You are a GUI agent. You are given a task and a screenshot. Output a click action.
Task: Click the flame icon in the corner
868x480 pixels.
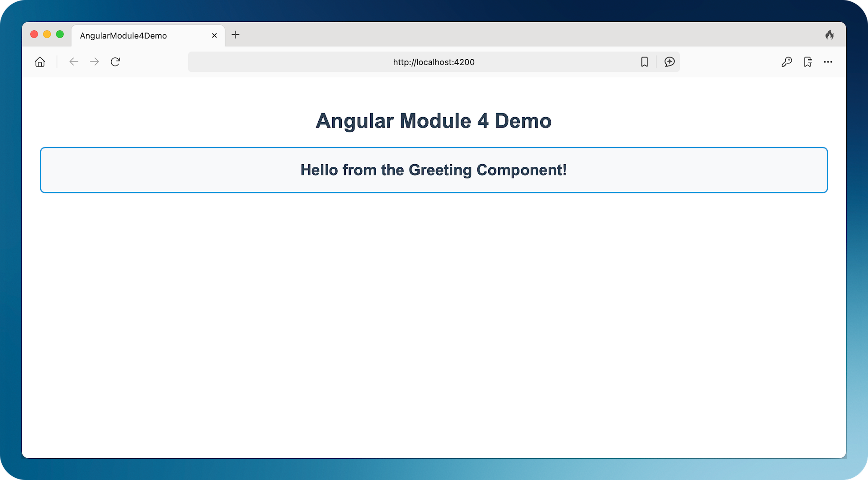click(830, 34)
